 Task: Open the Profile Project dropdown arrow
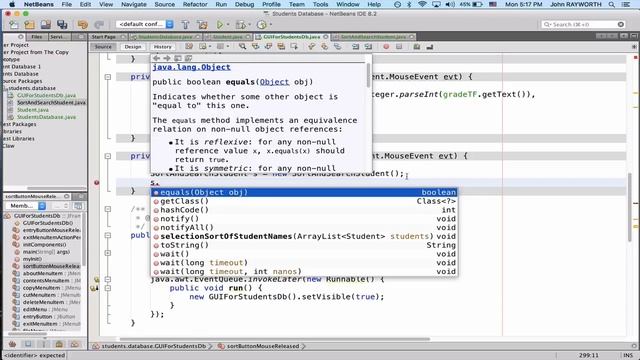270,25
